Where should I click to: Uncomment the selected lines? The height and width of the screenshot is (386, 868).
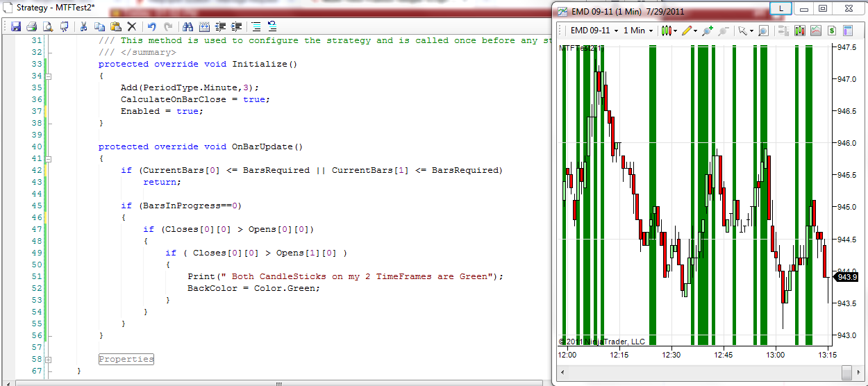[272, 27]
